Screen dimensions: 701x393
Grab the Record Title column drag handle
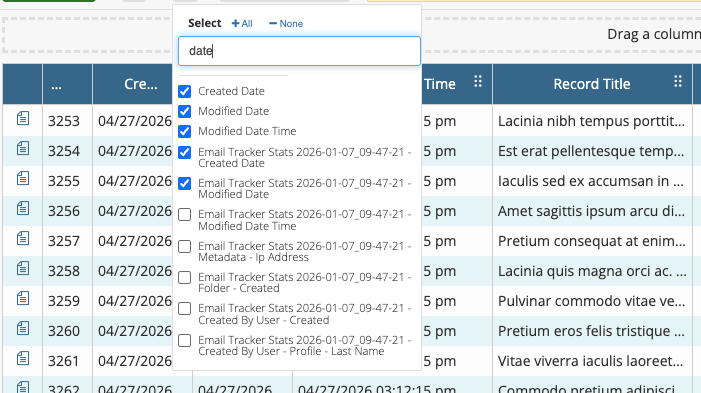[x=678, y=81]
